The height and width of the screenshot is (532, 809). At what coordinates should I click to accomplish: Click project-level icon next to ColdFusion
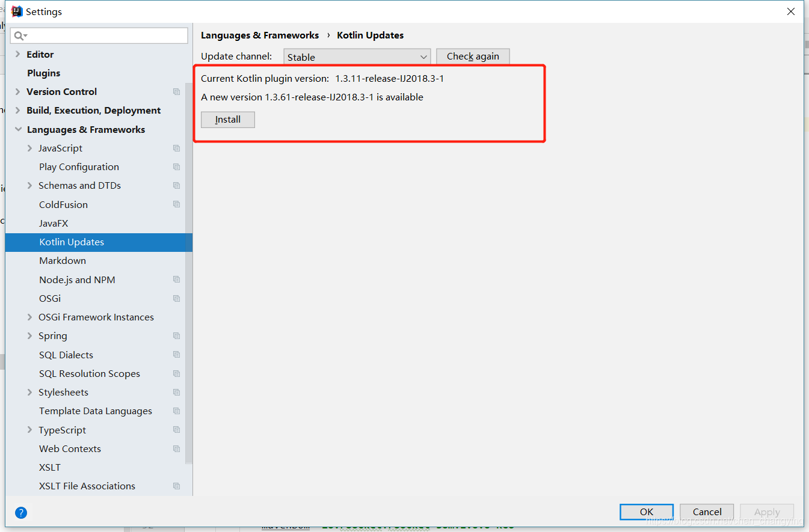[x=176, y=204]
